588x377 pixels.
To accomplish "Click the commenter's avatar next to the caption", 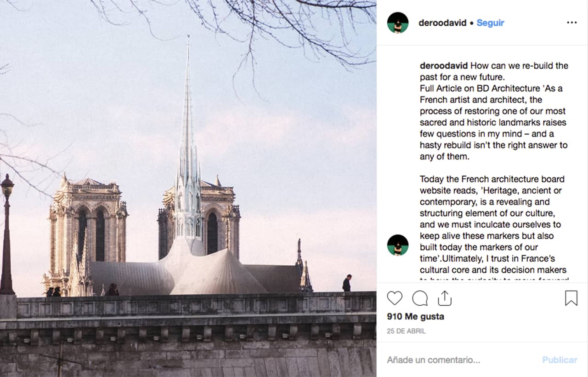I will pyautogui.click(x=398, y=246).
